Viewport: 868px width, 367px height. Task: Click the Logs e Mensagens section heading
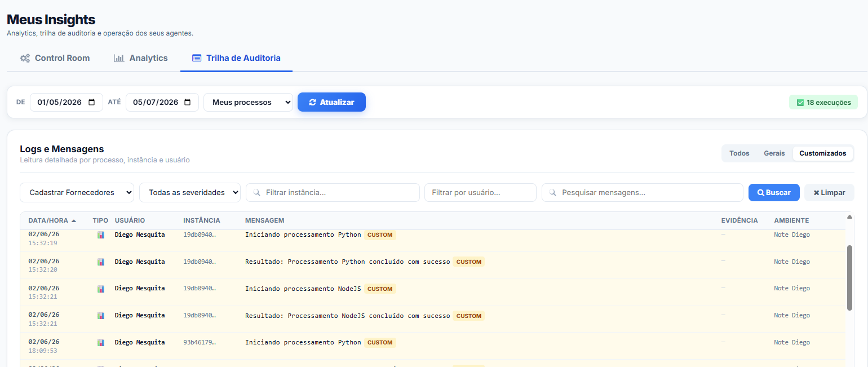pos(62,149)
